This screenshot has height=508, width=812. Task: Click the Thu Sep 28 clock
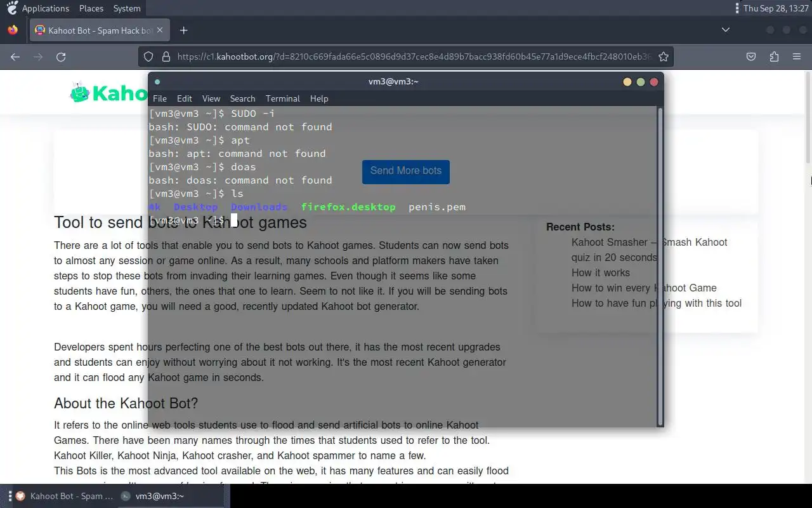pos(776,8)
